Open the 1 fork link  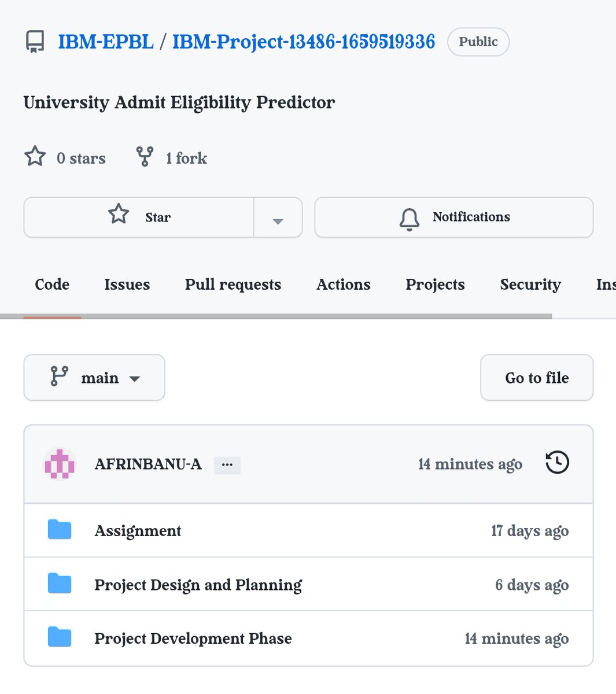click(186, 158)
